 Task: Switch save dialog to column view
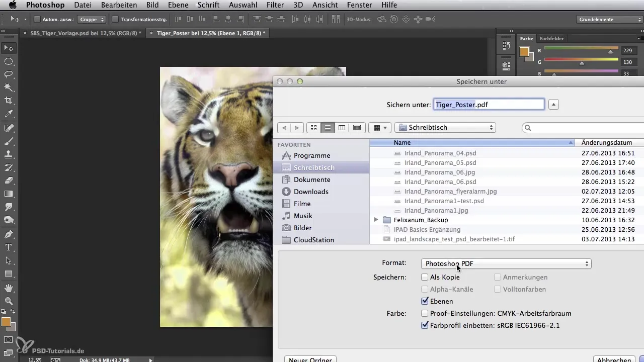[x=342, y=128]
